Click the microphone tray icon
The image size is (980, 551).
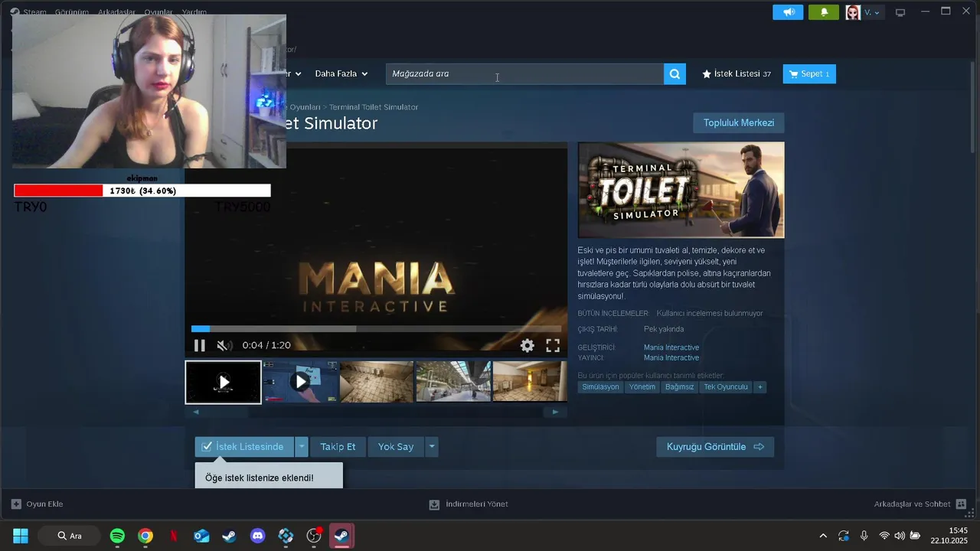(x=864, y=536)
